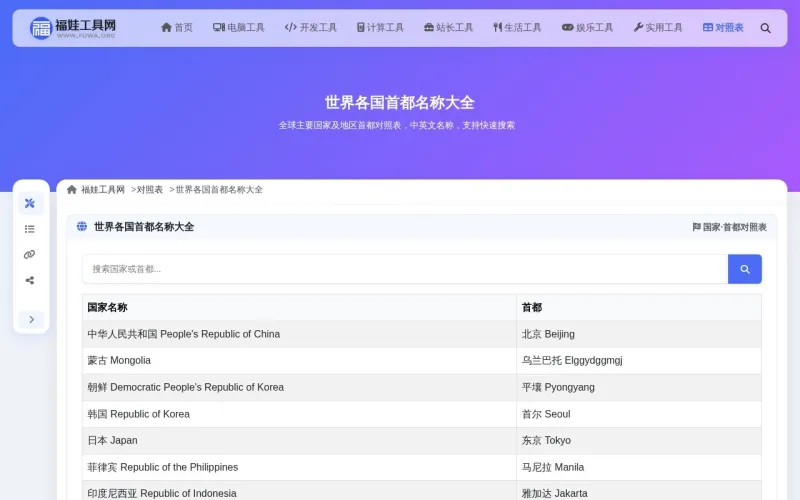Open the 开发工具 menu

311,28
